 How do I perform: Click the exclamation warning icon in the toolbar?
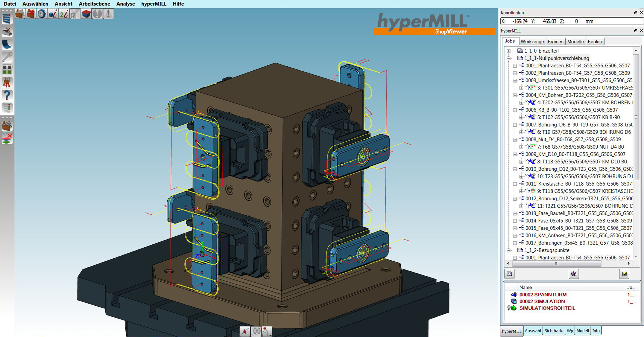(x=108, y=14)
